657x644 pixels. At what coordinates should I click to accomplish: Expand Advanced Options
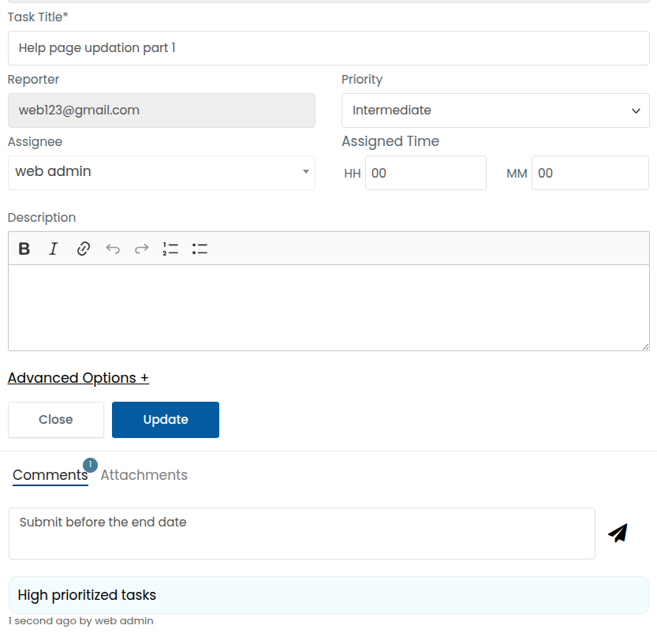point(78,378)
